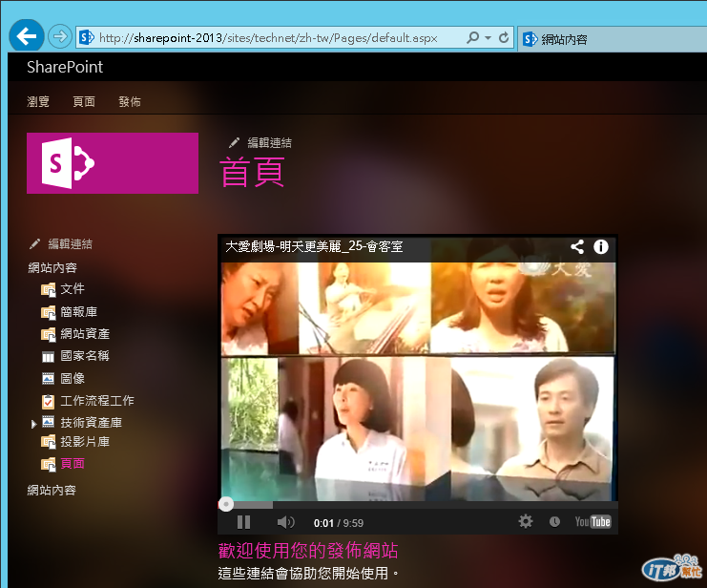Viewport: 707px width, 588px height.
Task: Mute the video with speaker icon
Action: (x=285, y=522)
